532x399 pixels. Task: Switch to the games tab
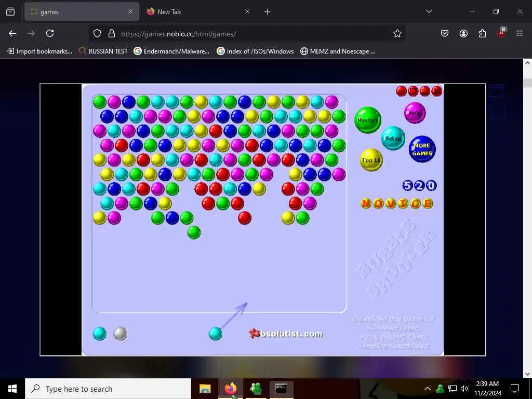82,12
